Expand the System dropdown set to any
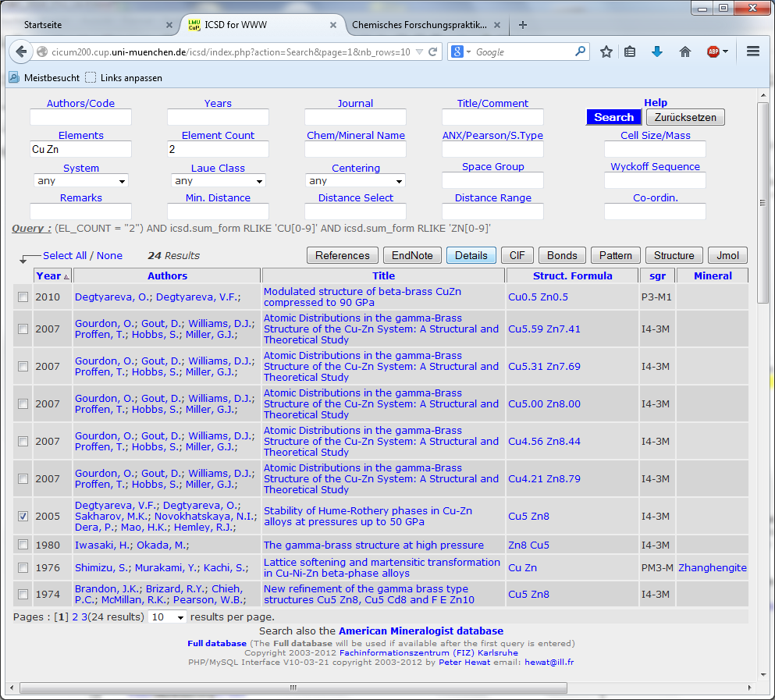Image resolution: width=775 pixels, height=700 pixels. (x=80, y=181)
